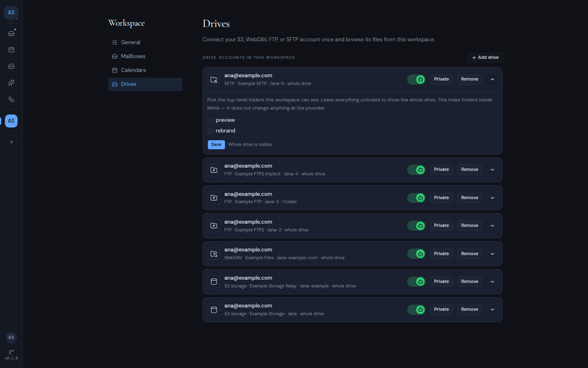Click the S3 bucket icon for the /ana drive
Image resolution: width=588 pixels, height=368 pixels.
click(x=214, y=310)
